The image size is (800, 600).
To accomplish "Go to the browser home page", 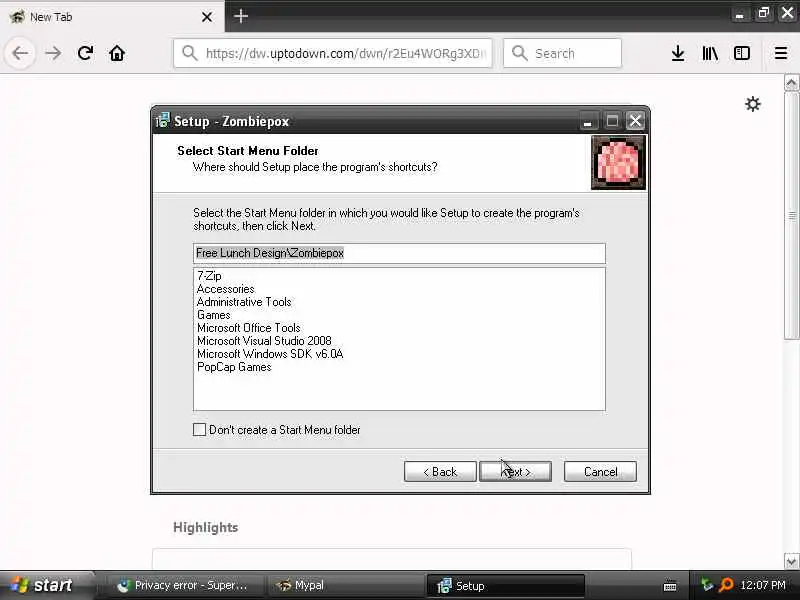I will (117, 53).
